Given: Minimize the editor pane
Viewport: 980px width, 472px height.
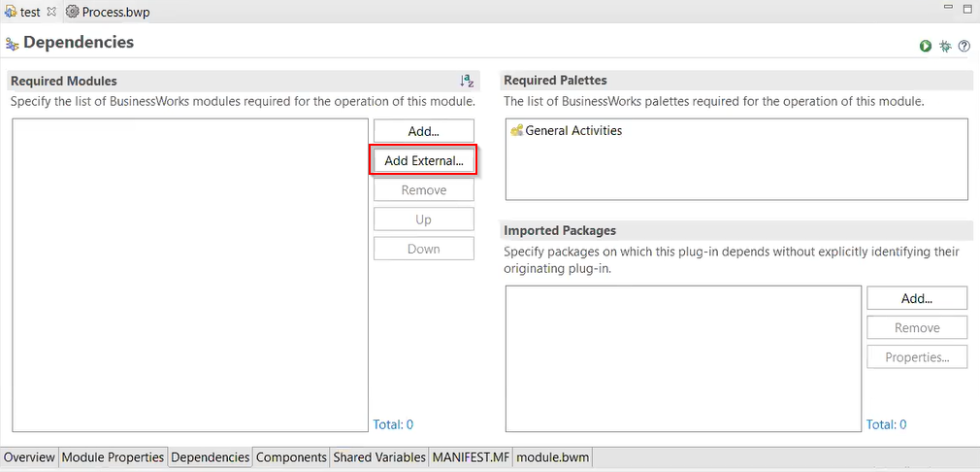Looking at the screenshot, I should [948, 9].
